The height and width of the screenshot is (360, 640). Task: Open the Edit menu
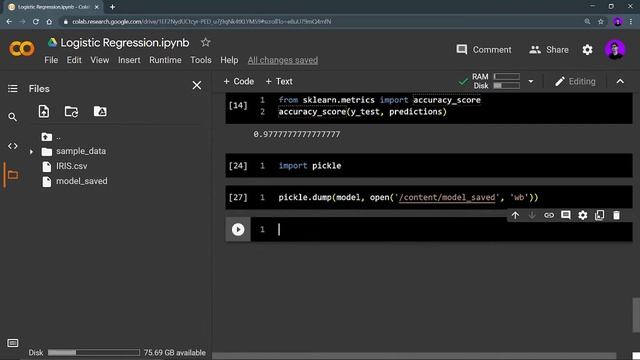(x=74, y=60)
